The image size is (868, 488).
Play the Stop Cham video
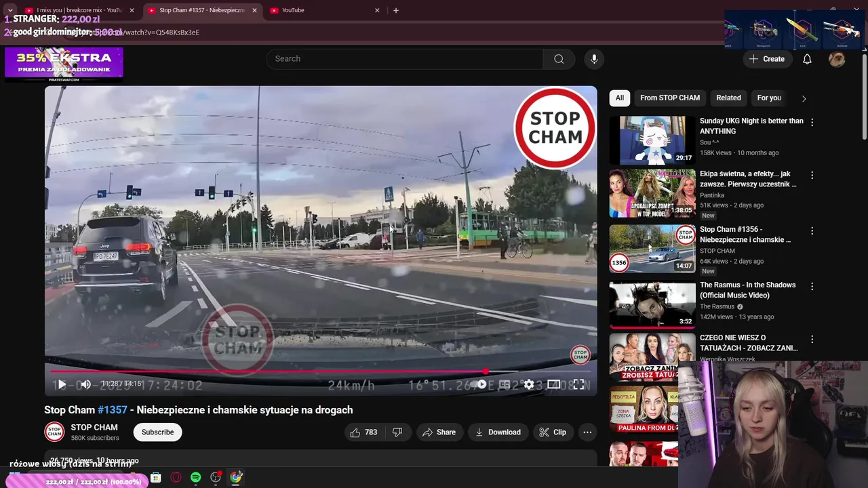[62, 384]
